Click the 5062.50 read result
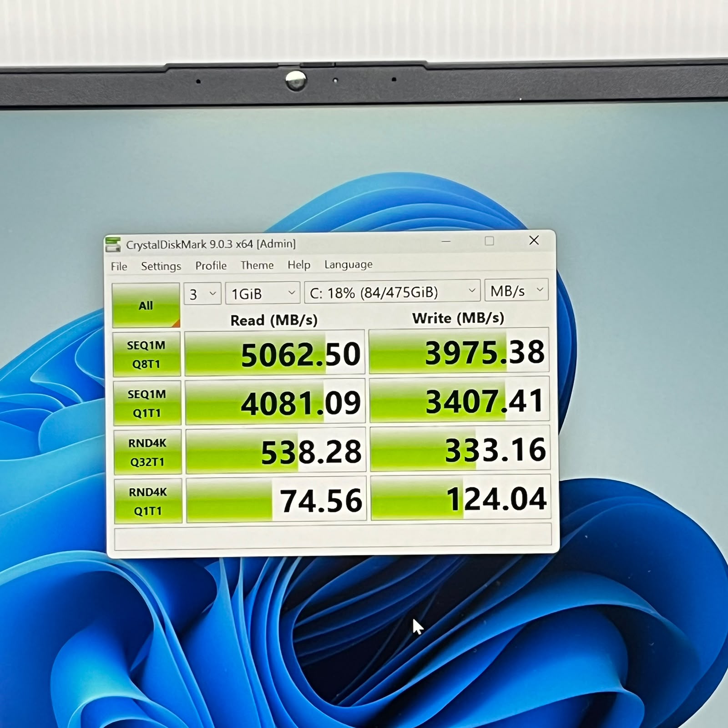 pos(275,354)
